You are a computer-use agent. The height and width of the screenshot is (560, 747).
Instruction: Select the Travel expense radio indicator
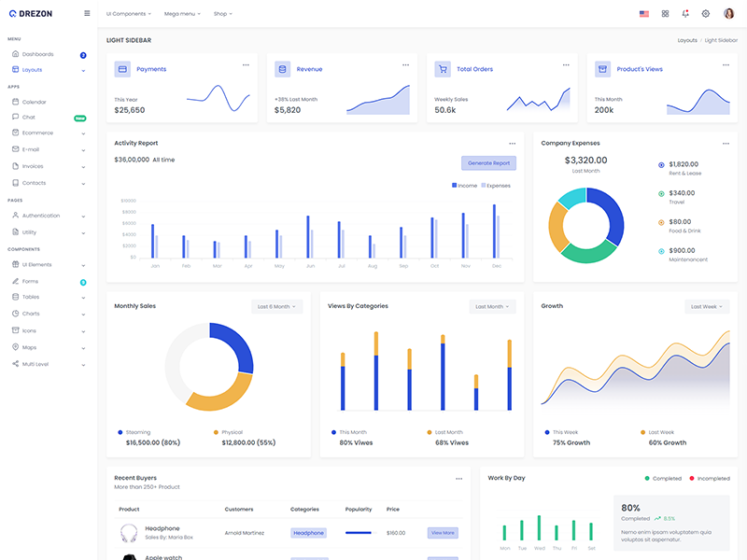pos(661,193)
